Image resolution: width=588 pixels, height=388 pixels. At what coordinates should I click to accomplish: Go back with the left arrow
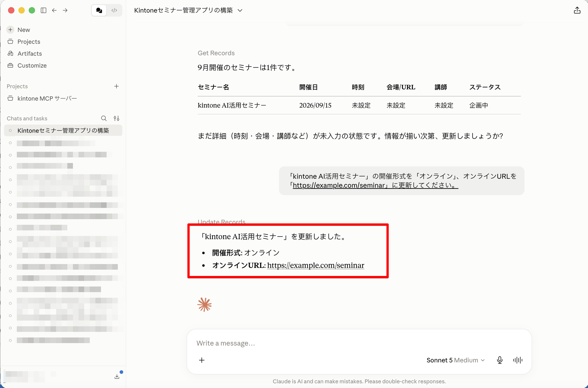[x=54, y=10]
